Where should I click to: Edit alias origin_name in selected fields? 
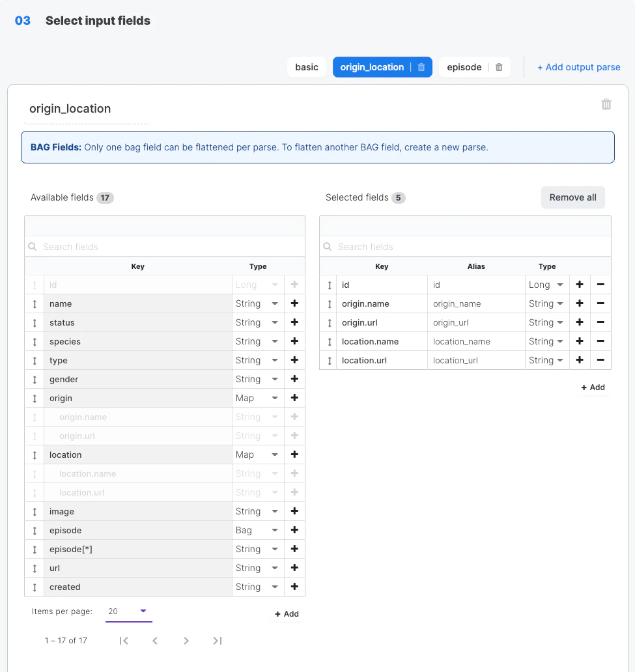pos(476,303)
